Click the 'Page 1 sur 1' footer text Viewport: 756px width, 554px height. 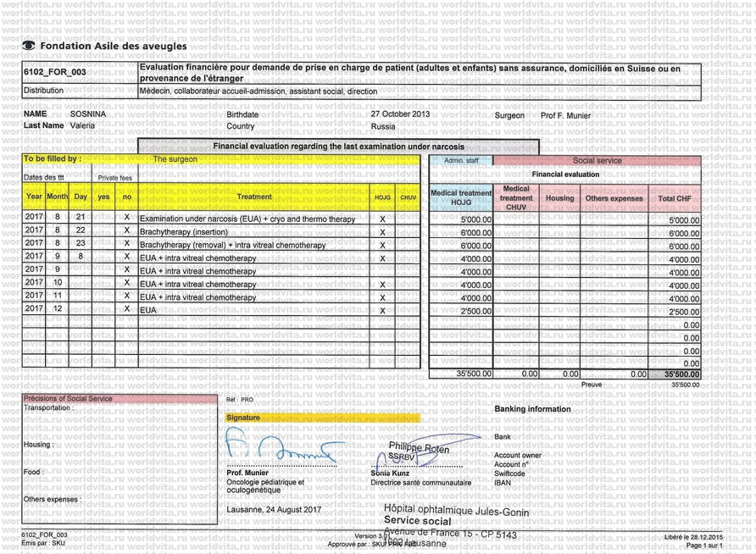coord(704,546)
